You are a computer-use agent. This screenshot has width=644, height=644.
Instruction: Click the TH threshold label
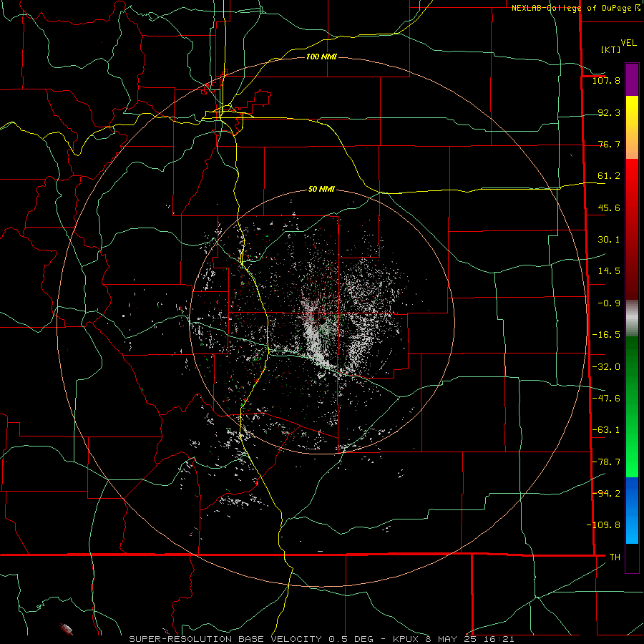[615, 557]
